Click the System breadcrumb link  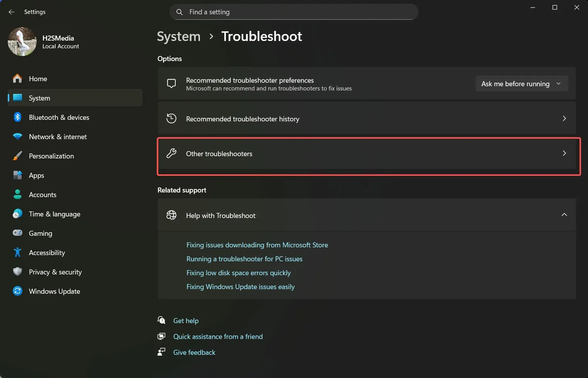click(179, 36)
